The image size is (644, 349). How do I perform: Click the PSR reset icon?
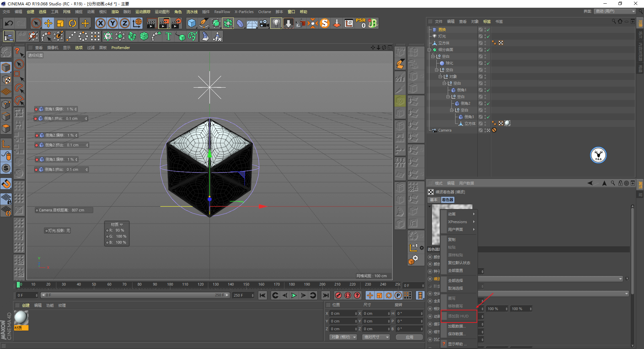(361, 23)
